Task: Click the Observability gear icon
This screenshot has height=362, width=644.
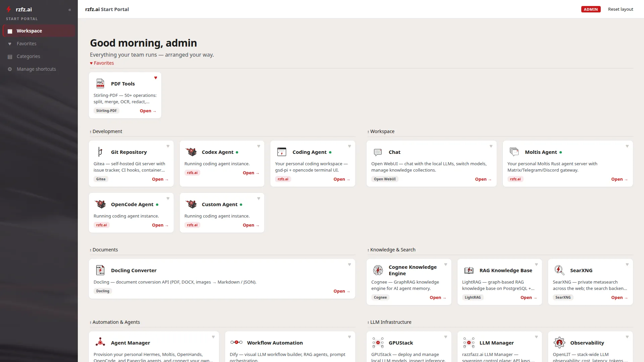Action: pyautogui.click(x=559, y=343)
